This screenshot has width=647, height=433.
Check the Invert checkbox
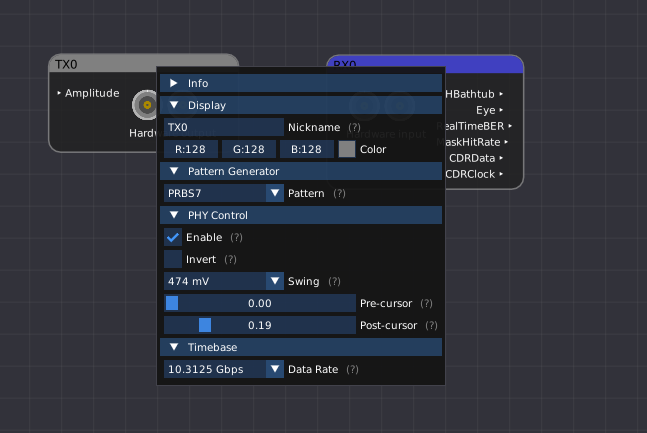point(173,259)
